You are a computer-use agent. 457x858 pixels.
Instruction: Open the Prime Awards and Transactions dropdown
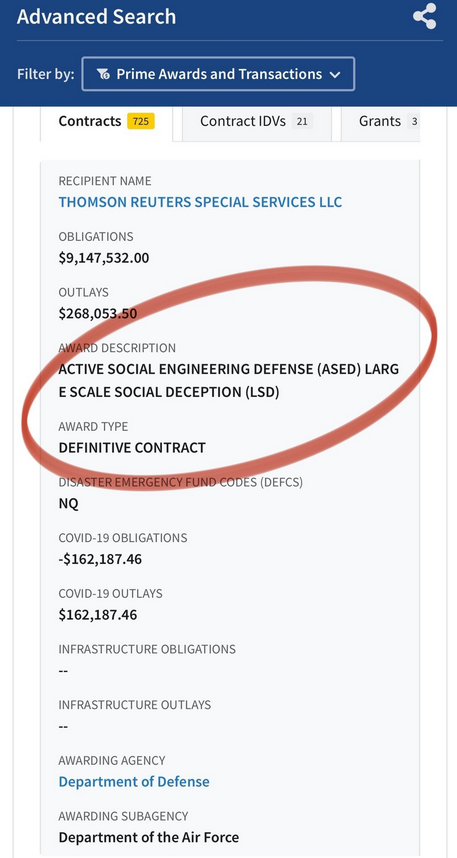pyautogui.click(x=218, y=74)
